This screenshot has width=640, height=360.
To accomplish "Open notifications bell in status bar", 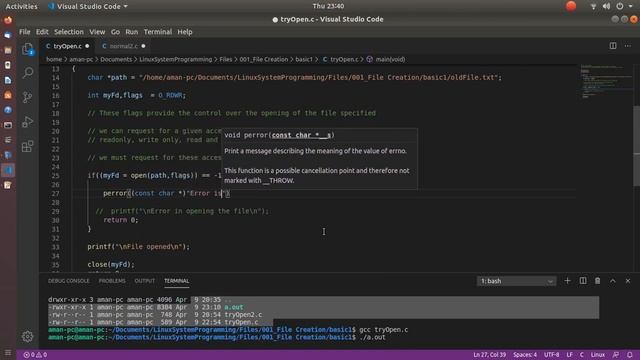I will 630,355.
